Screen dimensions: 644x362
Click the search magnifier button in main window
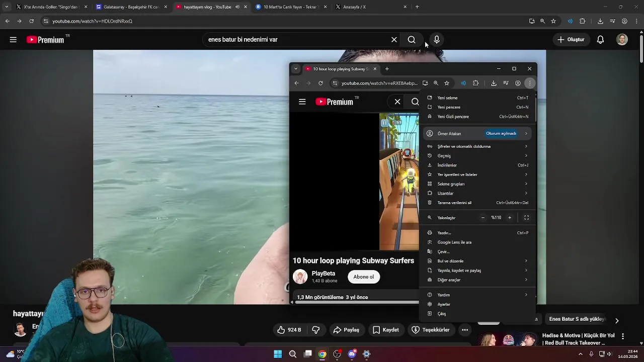tap(412, 40)
